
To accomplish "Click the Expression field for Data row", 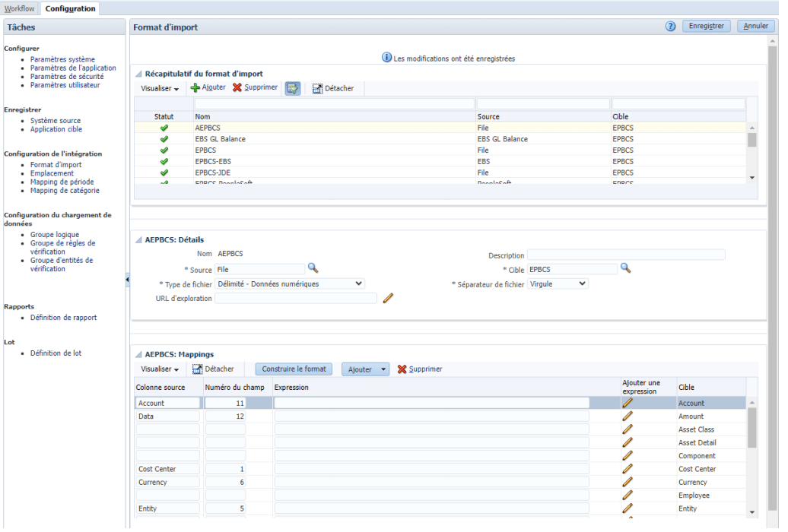I will tap(432, 416).
